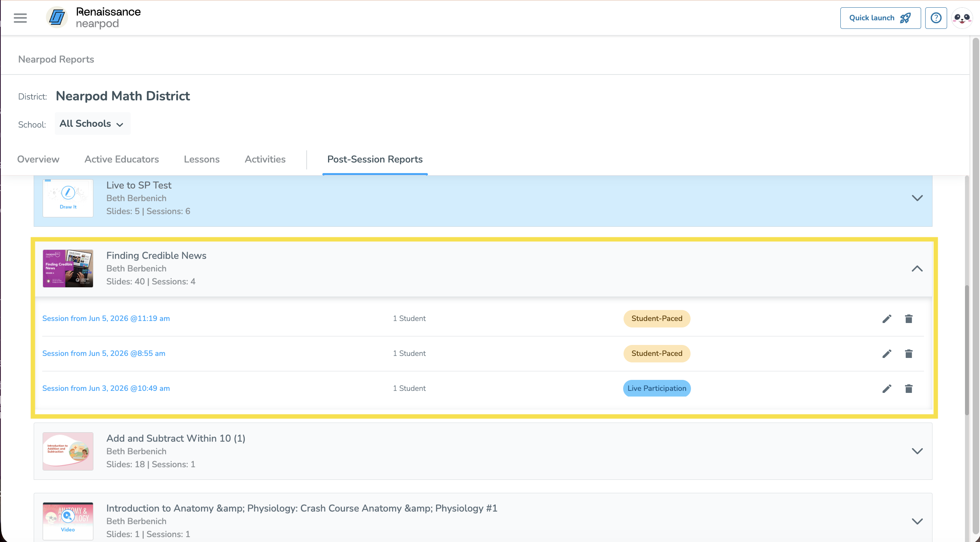Click the Anatomy & Physiology video thumbnail
Viewport: 980px width, 542px height.
68,521
